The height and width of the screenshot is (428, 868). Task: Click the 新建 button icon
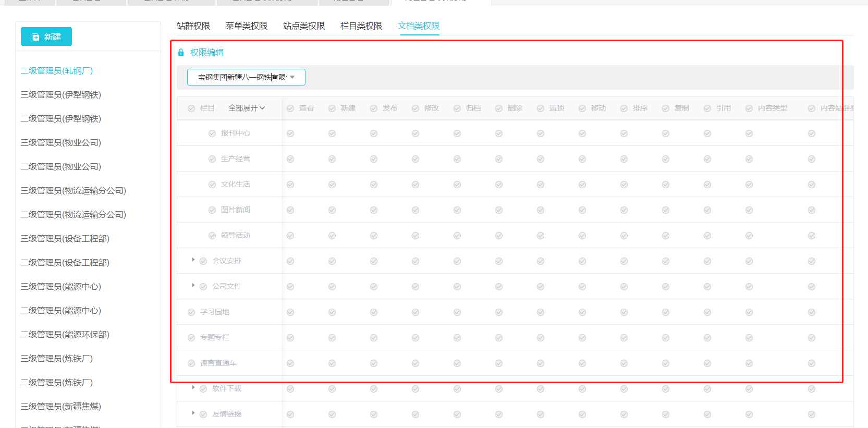click(x=35, y=37)
